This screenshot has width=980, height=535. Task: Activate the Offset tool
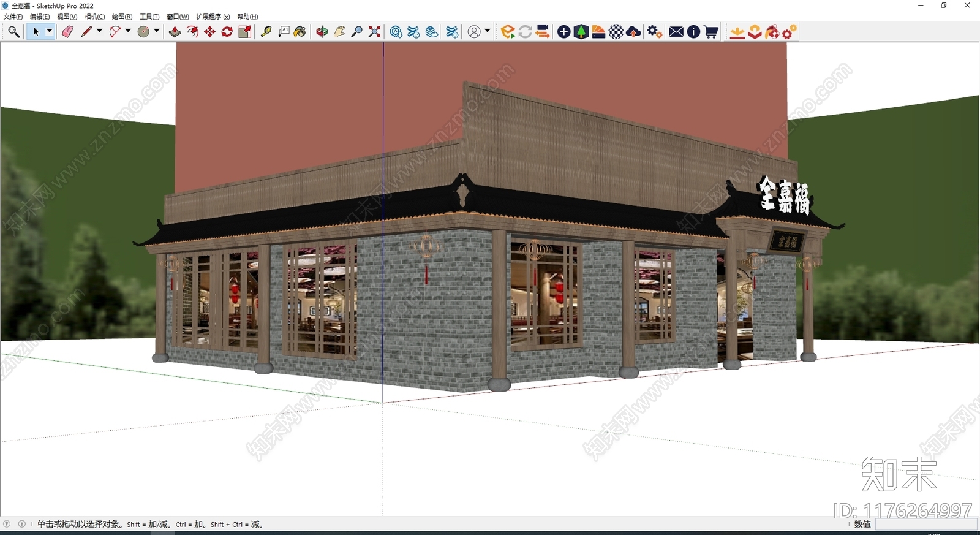pos(192,32)
